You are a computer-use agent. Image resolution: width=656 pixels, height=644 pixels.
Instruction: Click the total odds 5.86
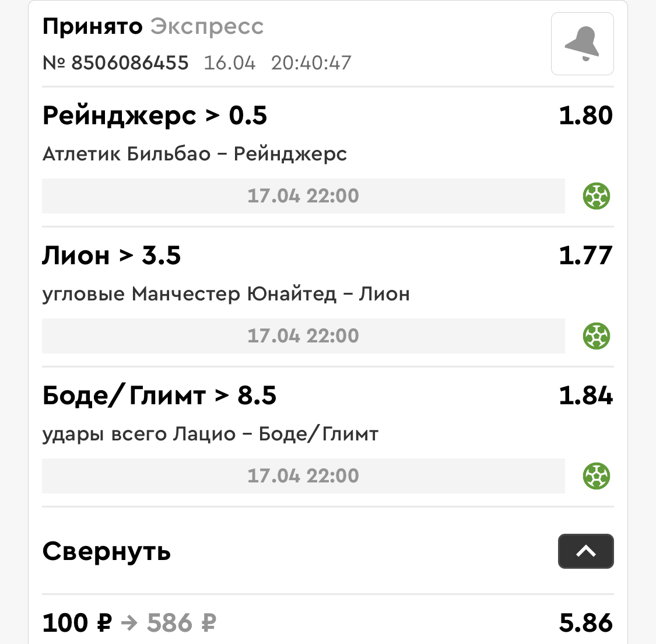coord(585,622)
